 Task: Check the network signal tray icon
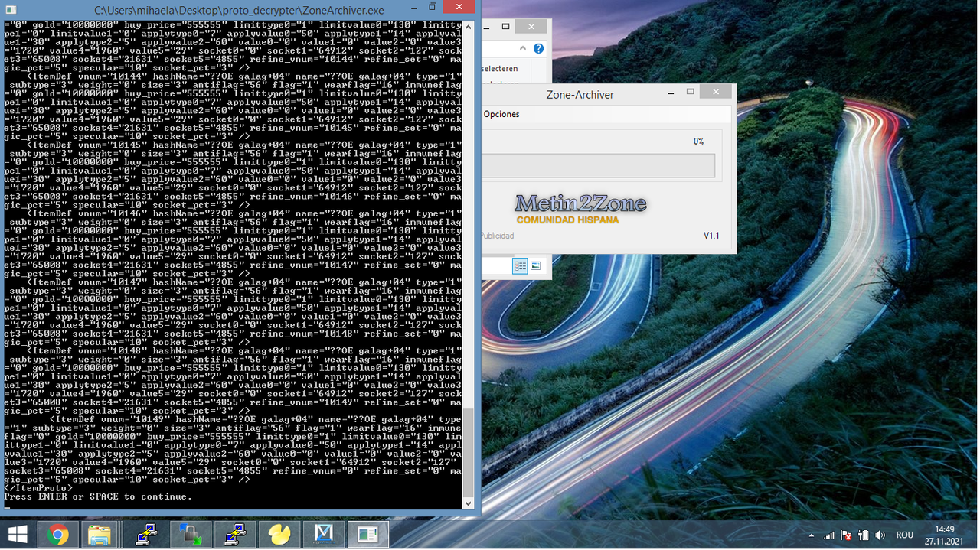tap(828, 535)
